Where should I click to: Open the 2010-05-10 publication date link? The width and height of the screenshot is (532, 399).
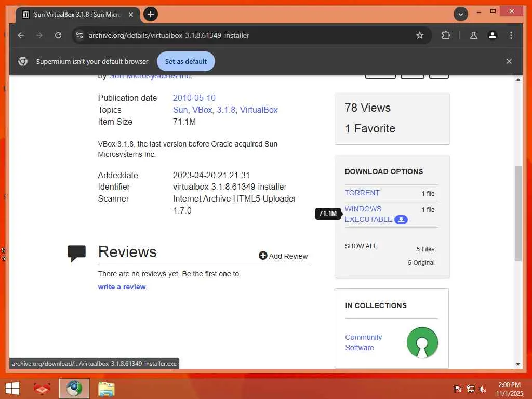pyautogui.click(x=194, y=98)
